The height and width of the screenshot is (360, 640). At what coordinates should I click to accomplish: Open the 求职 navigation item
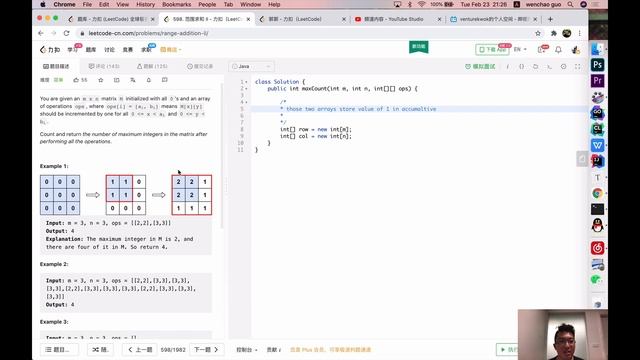(146, 50)
